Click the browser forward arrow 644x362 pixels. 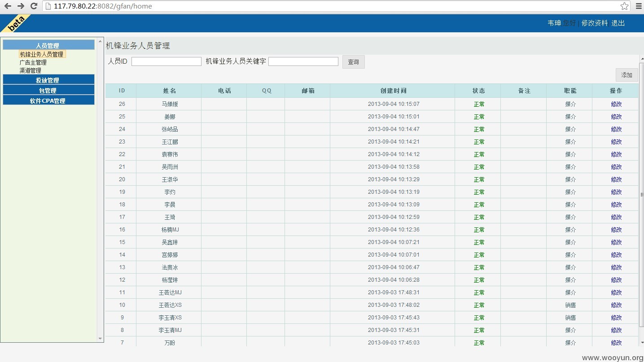click(21, 6)
